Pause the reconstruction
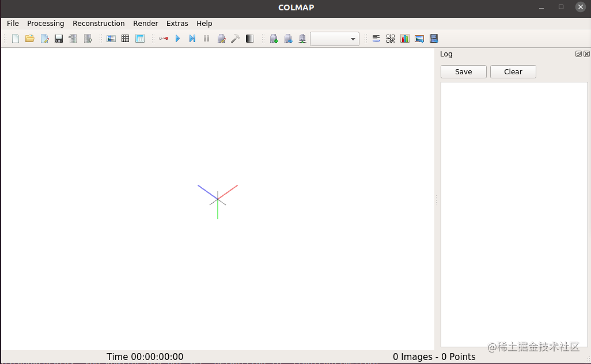The height and width of the screenshot is (364, 591). click(206, 38)
